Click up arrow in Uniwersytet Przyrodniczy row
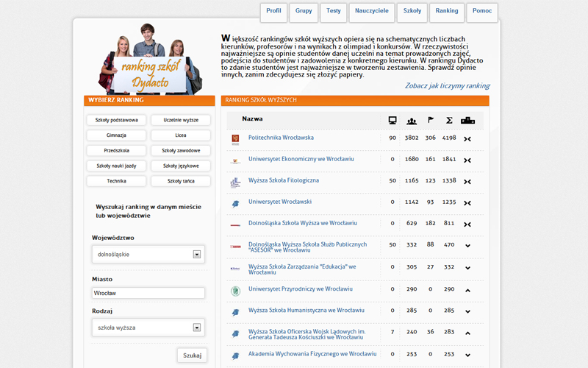Screen dimensions: 588x368 pos(467,290)
